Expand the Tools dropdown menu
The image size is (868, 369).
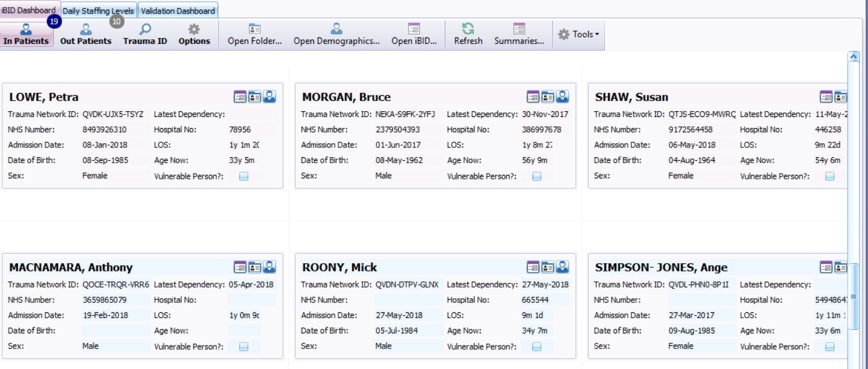click(579, 35)
